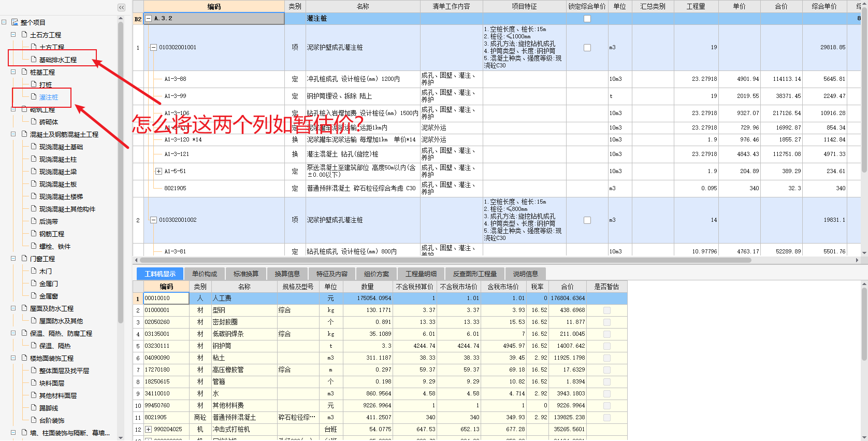Viewport: 868px width, 441px height.
Task: Click the document icon beside 台阶装饰
Action: coord(34,420)
